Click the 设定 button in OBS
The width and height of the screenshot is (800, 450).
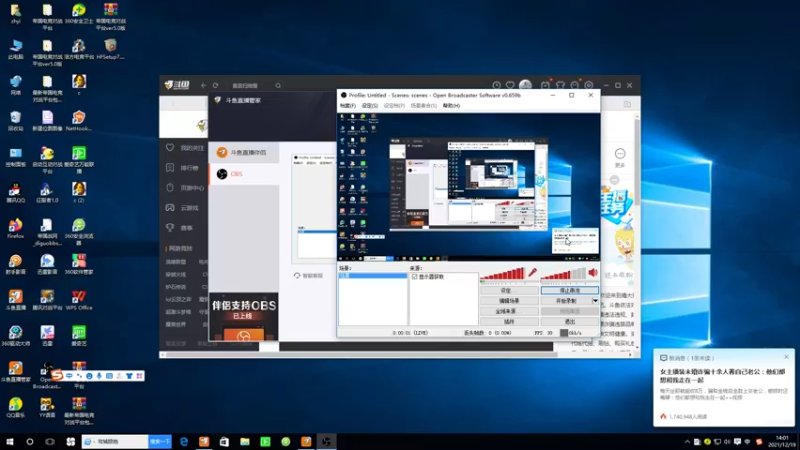(509, 290)
